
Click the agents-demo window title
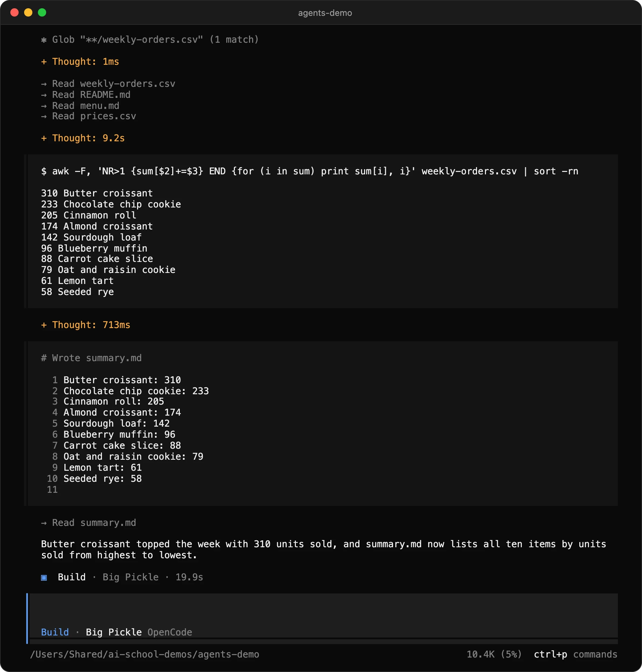tap(325, 13)
